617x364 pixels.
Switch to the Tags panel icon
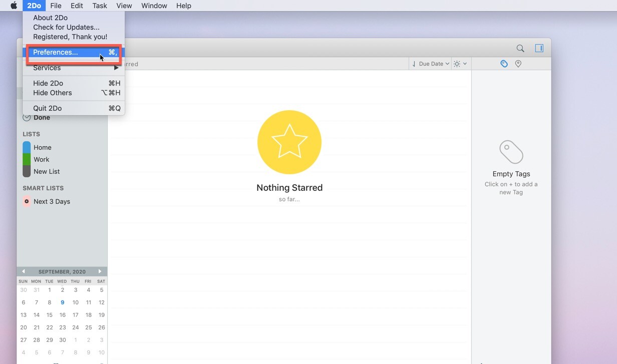[504, 64]
